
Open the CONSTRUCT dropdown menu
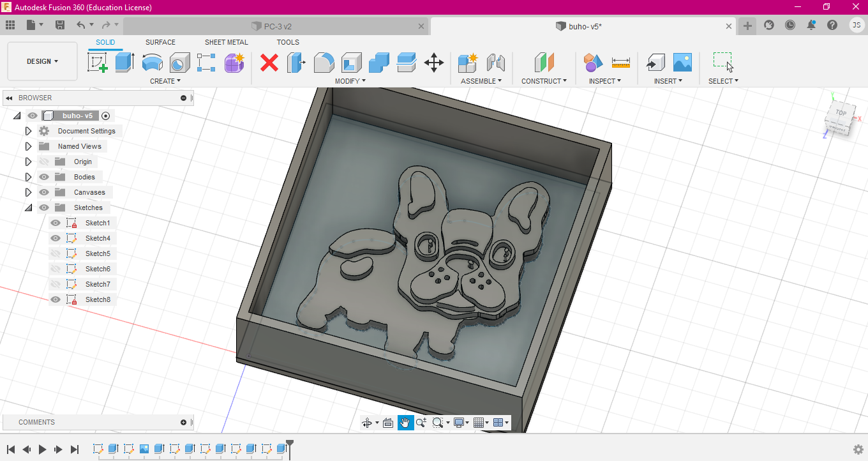[x=544, y=81]
